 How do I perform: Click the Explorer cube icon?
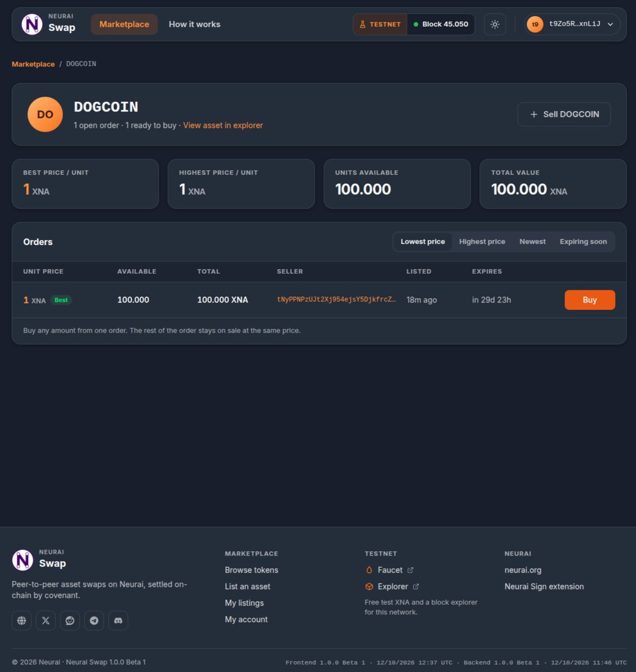point(369,586)
